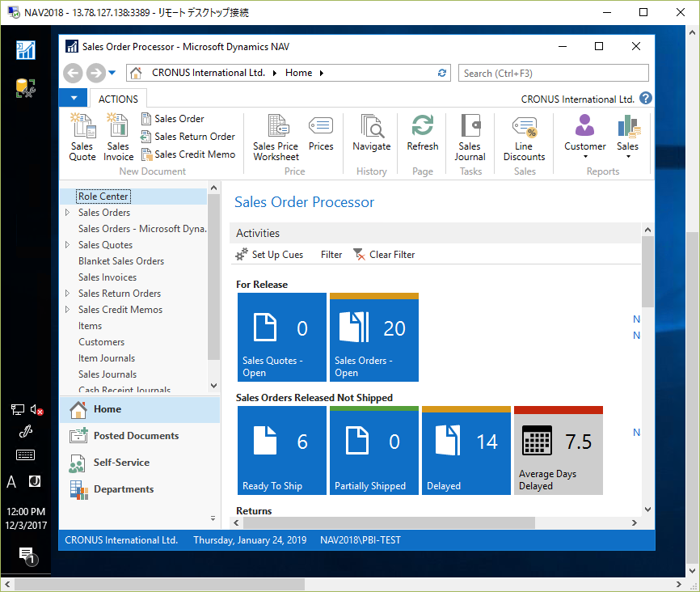Image resolution: width=700 pixels, height=592 pixels.
Task: Go back with the navigation arrow
Action: coord(73,73)
